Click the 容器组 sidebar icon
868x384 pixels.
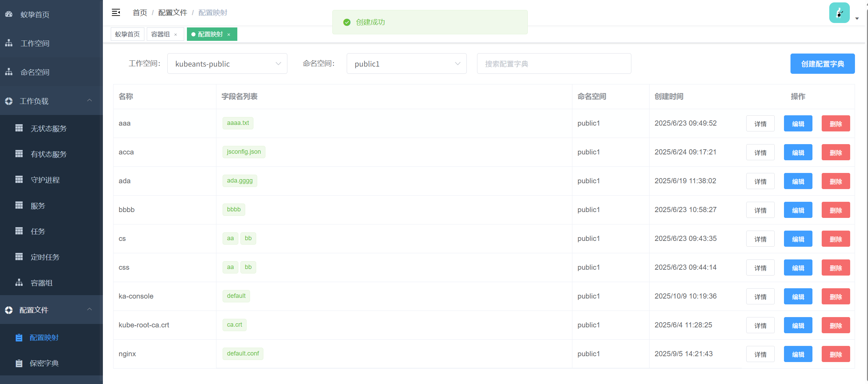pyautogui.click(x=19, y=283)
